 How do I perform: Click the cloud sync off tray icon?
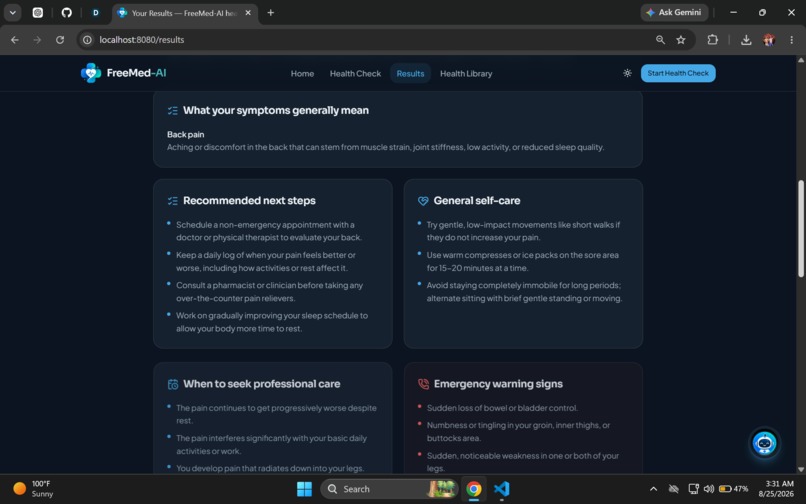tap(673, 489)
